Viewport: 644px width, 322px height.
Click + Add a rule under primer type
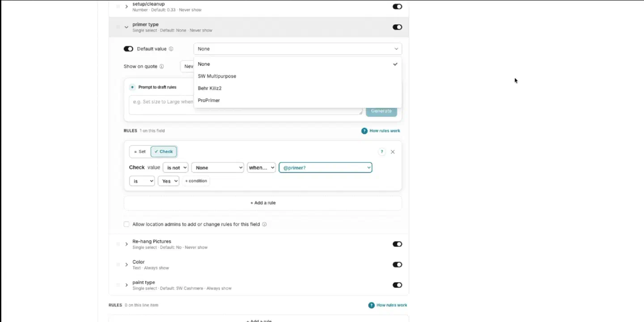click(263, 203)
